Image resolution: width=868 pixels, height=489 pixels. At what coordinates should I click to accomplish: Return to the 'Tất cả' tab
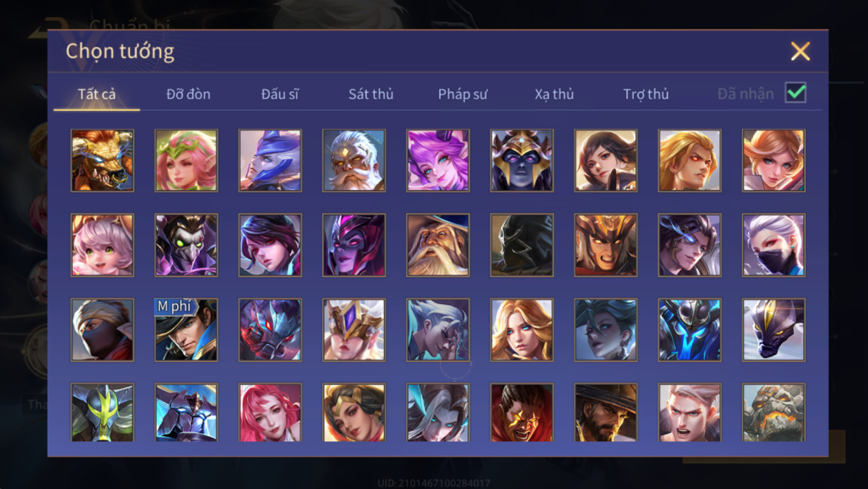[97, 94]
